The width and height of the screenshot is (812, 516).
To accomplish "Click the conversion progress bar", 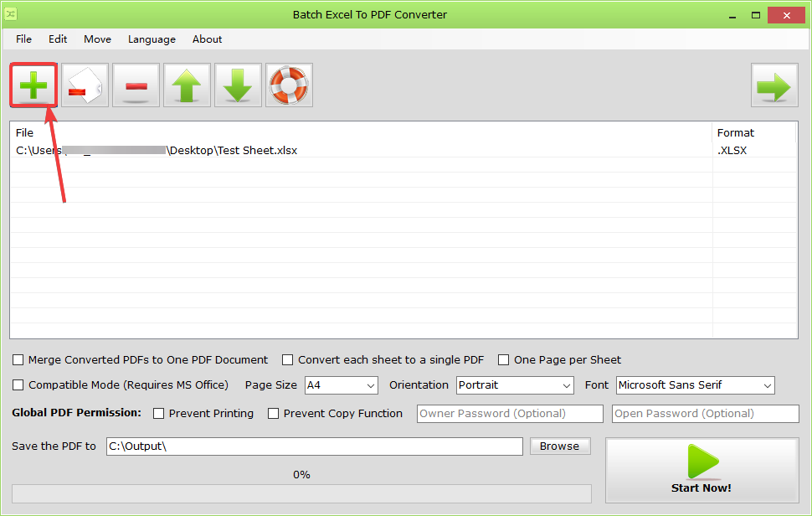I will click(301, 493).
